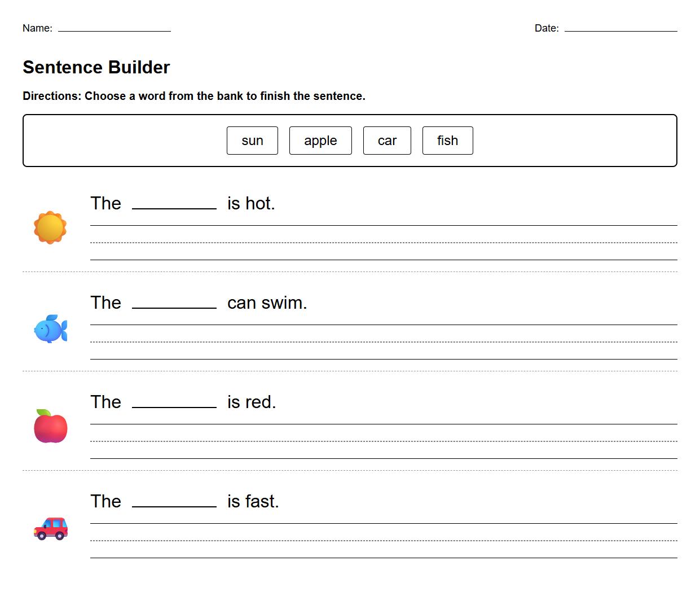Choose the word 'fish' in the word bank
Image resolution: width=700 pixels, height=609 pixels.
pos(447,141)
